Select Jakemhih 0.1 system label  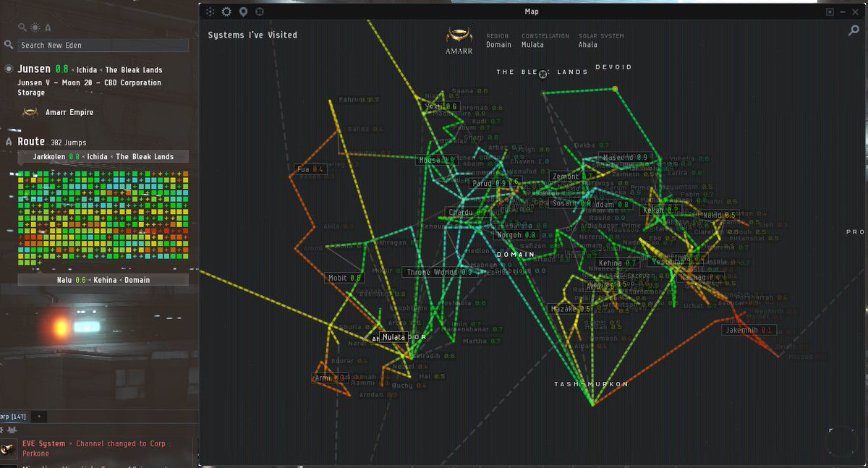point(749,330)
